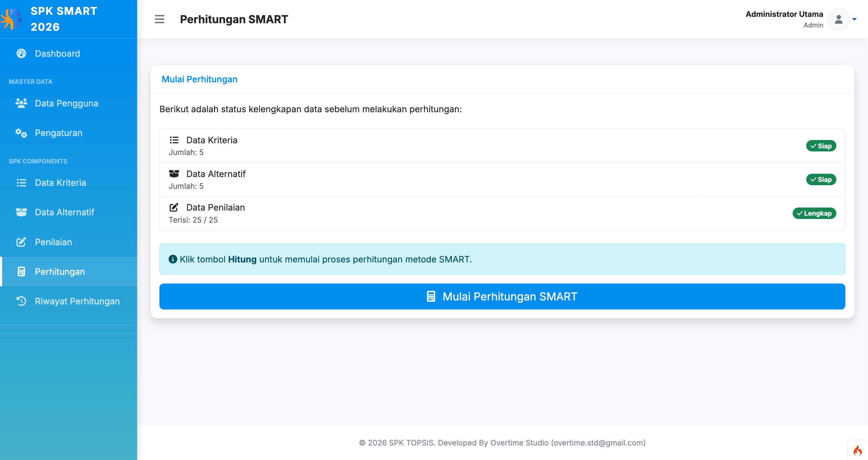Click the Riwayat Perhitungan history icon
Screen dimensions: 868x460
(21, 301)
